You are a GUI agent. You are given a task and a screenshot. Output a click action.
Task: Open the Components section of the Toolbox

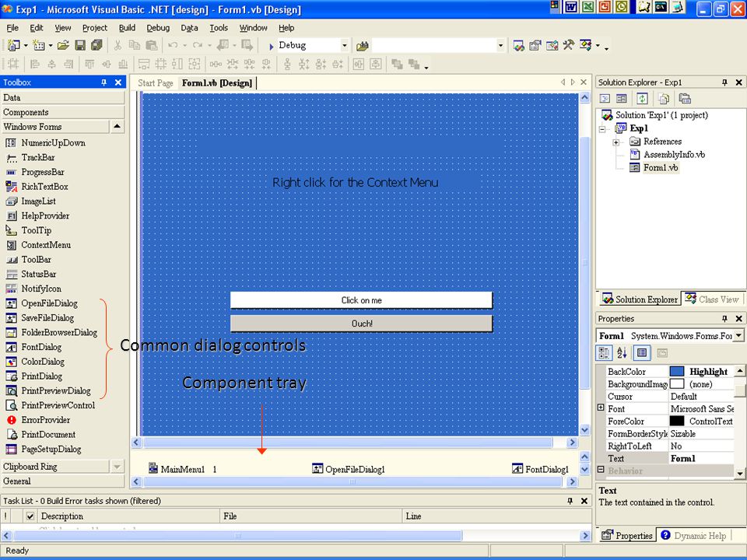(62, 112)
